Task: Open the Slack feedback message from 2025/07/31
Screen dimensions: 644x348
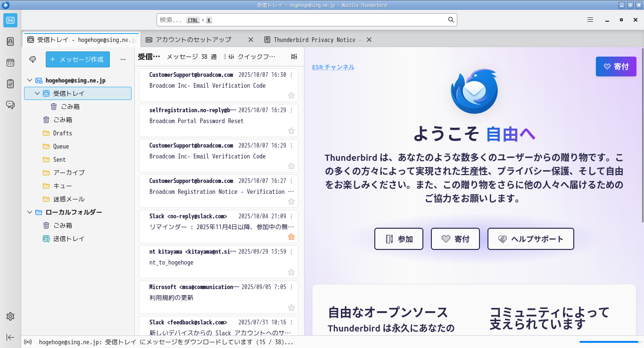Action: [218, 325]
